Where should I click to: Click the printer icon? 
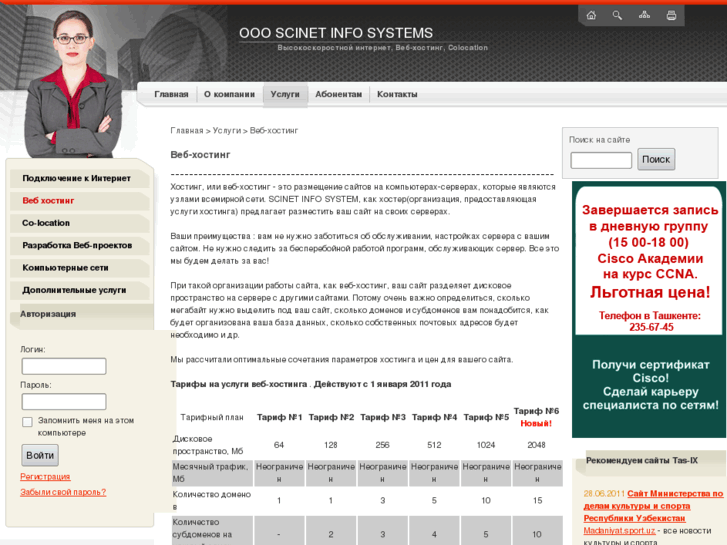[672, 15]
